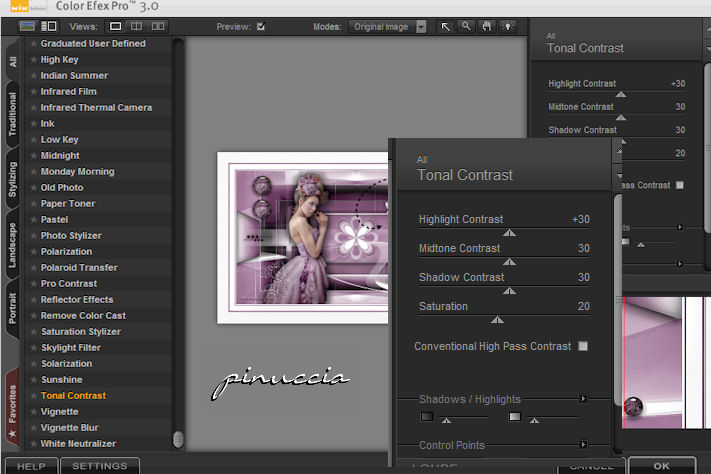Select the hand pan tool
The height and width of the screenshot is (474, 711).
pos(487,27)
